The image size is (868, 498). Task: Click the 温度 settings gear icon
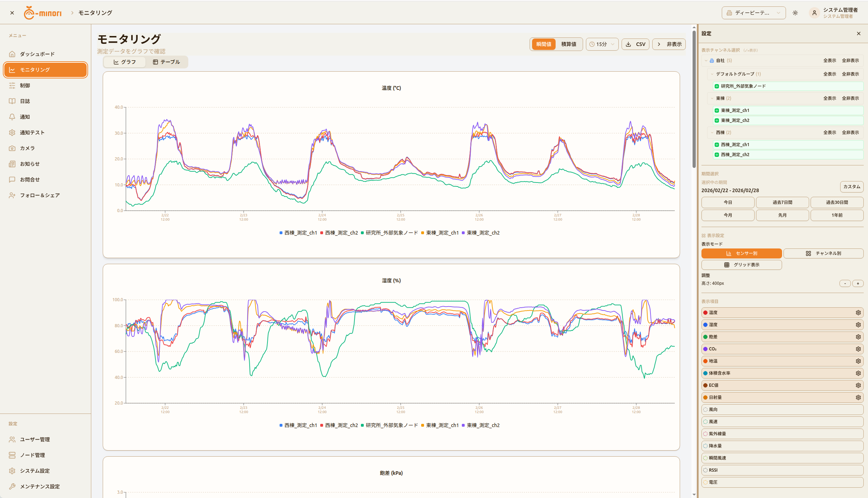858,313
